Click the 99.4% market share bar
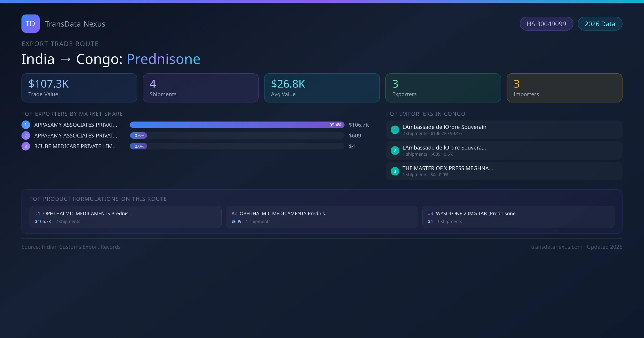The image size is (644, 338). (x=237, y=125)
